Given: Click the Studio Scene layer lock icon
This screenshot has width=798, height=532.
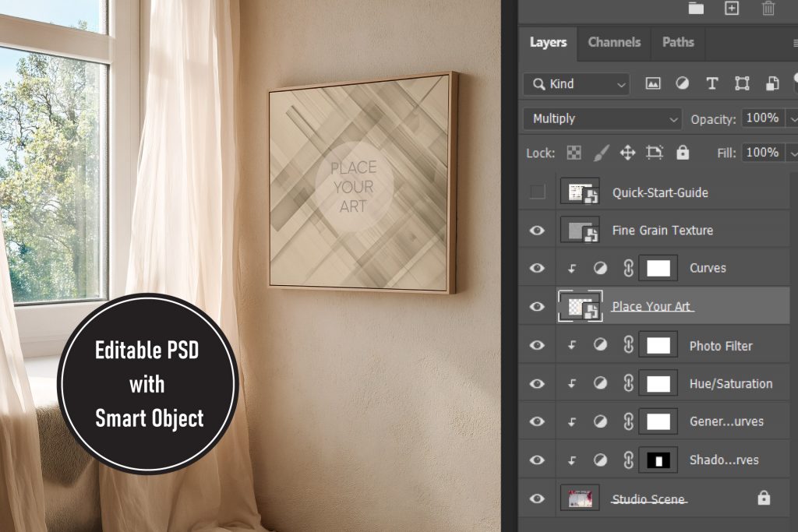Looking at the screenshot, I should 764,498.
